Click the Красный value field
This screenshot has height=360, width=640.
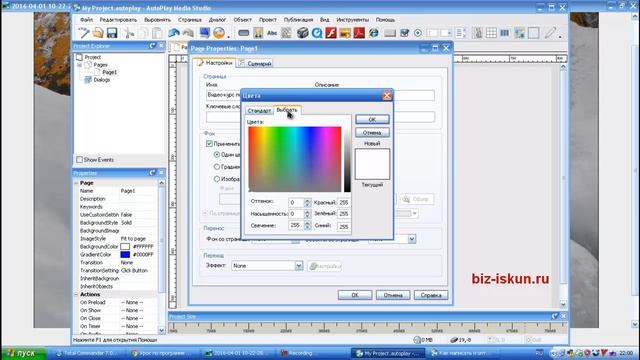click(344, 202)
